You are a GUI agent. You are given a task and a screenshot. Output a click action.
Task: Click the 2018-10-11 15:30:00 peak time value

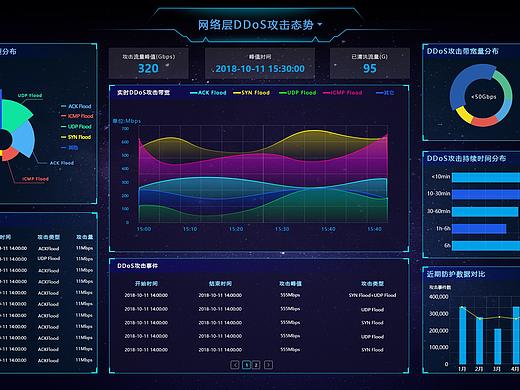point(260,69)
